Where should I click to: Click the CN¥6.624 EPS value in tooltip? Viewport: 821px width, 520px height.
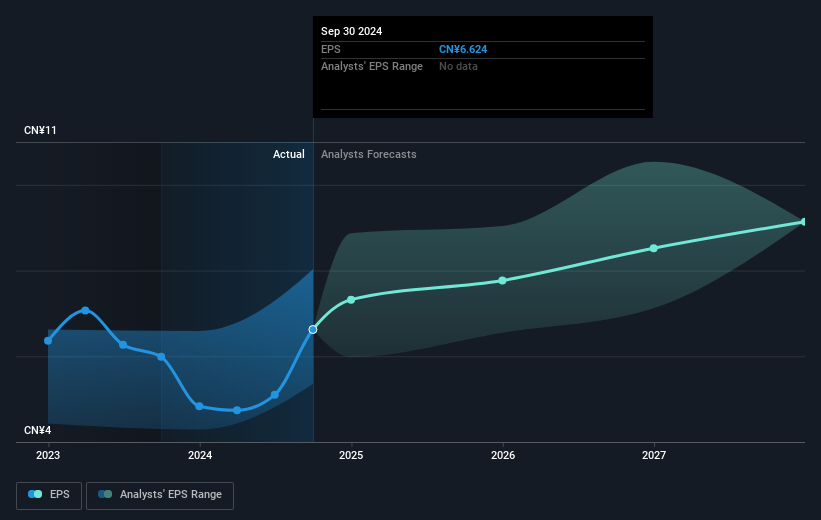tap(463, 49)
